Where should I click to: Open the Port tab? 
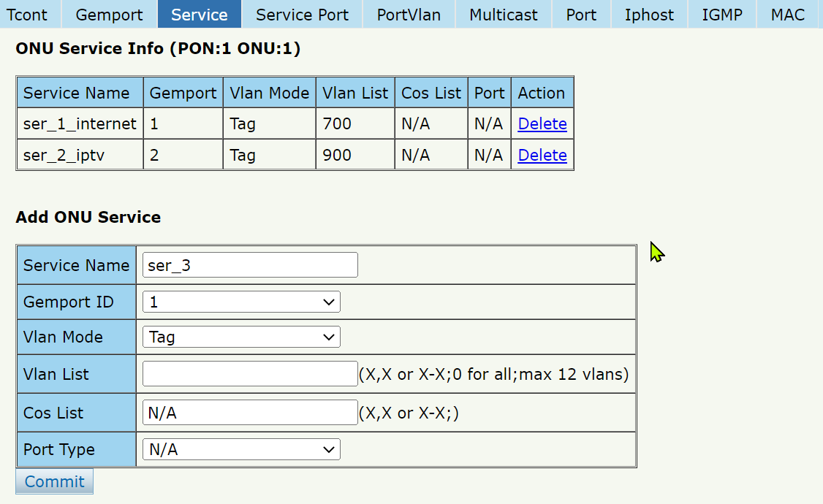pyautogui.click(x=581, y=15)
